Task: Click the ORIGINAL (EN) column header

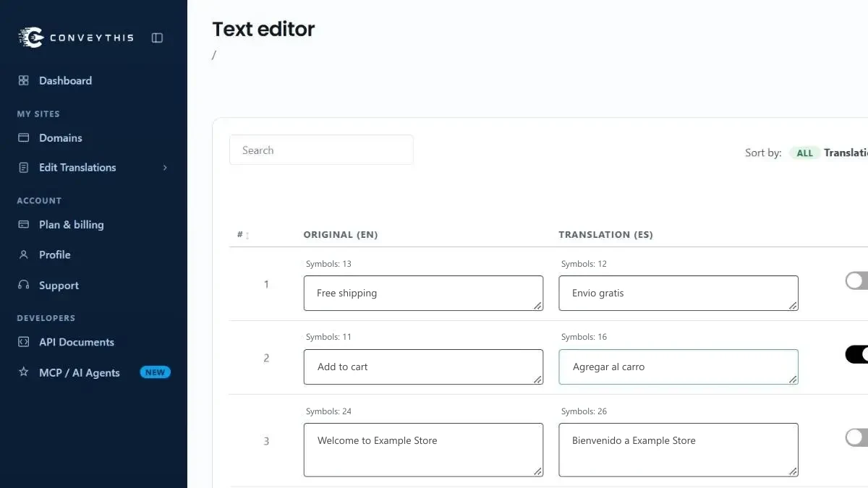Action: (x=341, y=235)
